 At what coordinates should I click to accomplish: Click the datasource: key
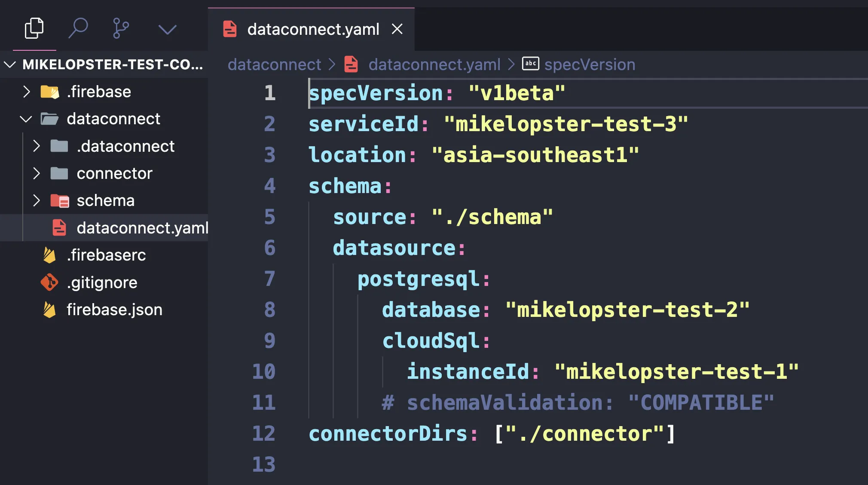pos(399,248)
